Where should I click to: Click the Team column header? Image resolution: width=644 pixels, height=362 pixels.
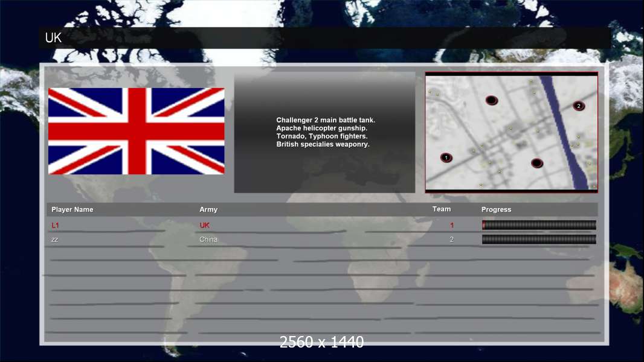pos(442,209)
